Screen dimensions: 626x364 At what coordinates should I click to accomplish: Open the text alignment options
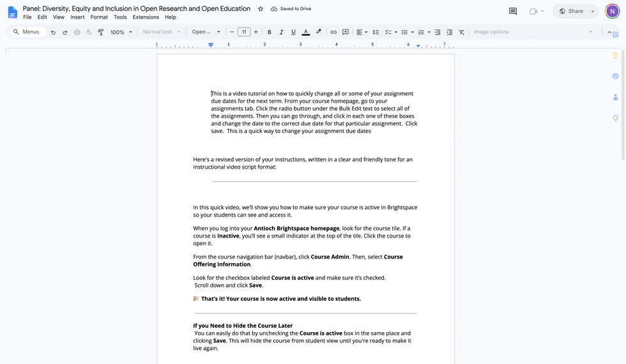point(362,32)
